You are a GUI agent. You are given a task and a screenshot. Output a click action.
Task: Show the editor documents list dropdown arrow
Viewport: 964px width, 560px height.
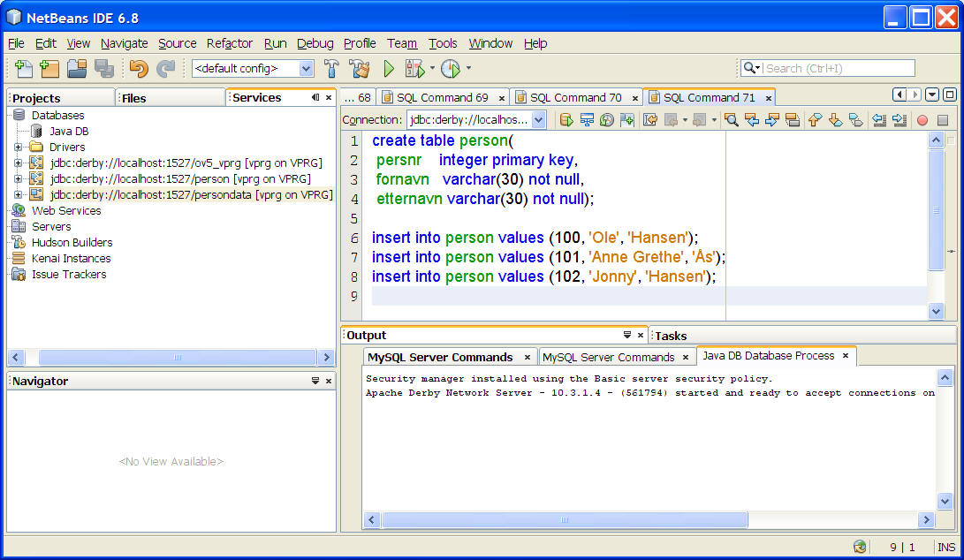pos(932,95)
